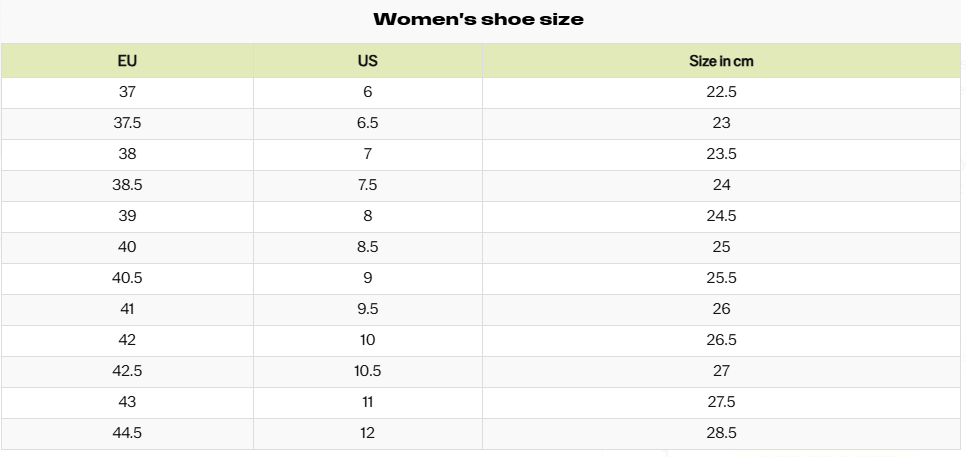966x457 pixels.
Task: Select the EU 38.5 cell
Action: (127, 185)
